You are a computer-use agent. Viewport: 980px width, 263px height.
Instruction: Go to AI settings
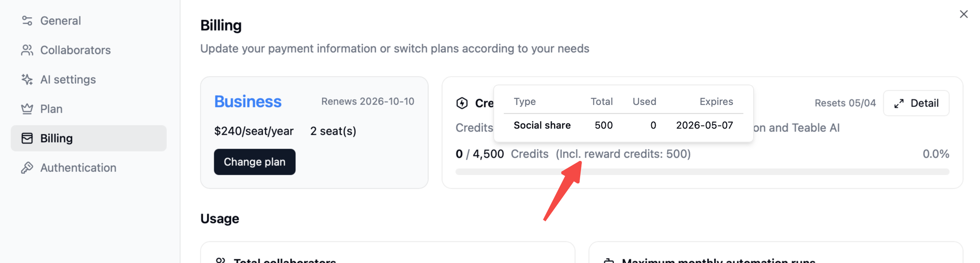coord(68,79)
